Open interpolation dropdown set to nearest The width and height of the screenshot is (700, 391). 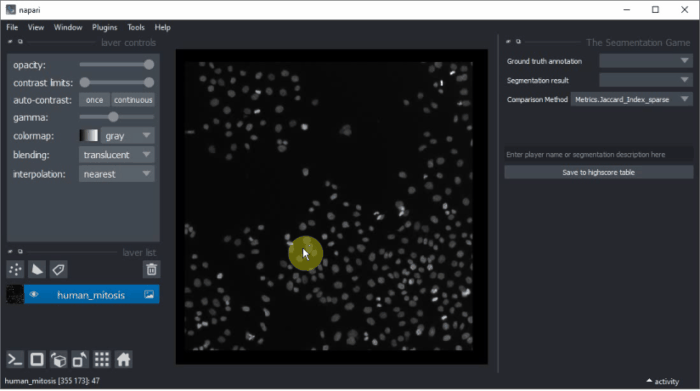pos(117,174)
